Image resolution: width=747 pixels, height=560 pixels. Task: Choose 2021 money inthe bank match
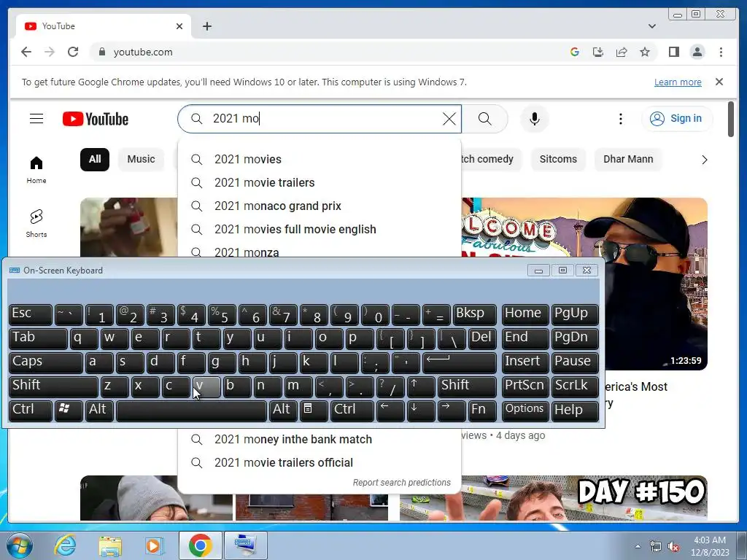tap(320, 439)
